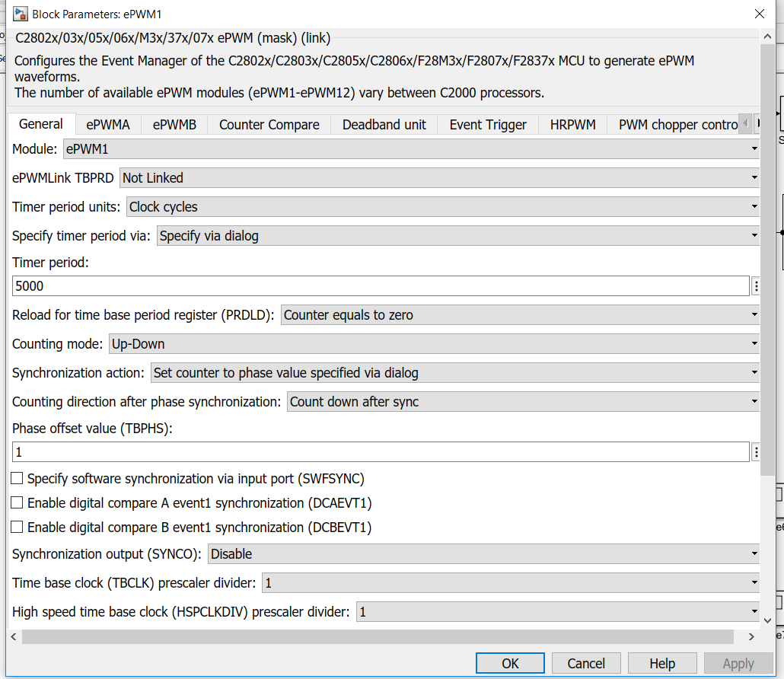Switch to the Counter Compare tab

click(x=269, y=125)
